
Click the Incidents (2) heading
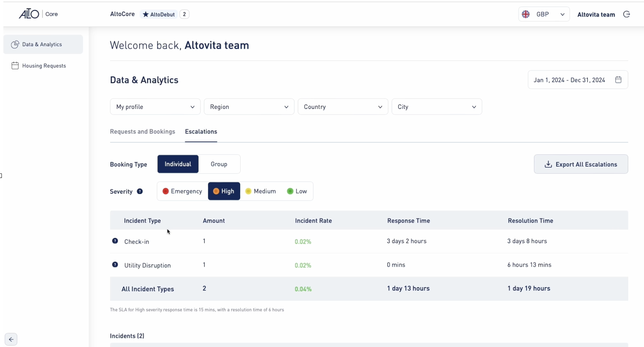127,336
